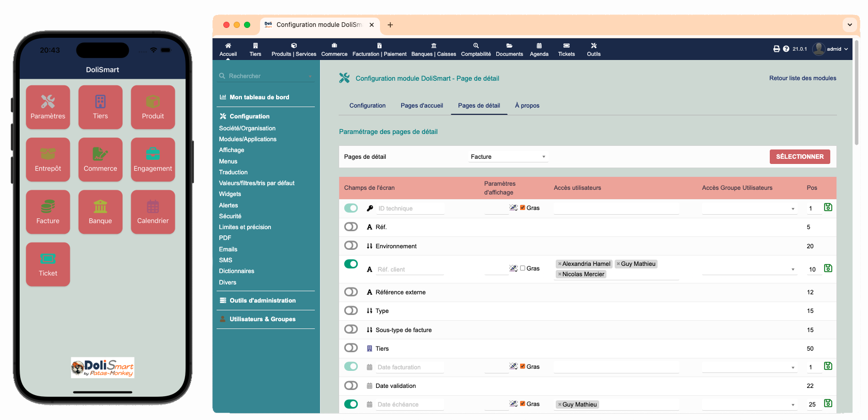Follow Retour liste des modules link
The width and height of the screenshot is (868, 420).
coord(803,78)
